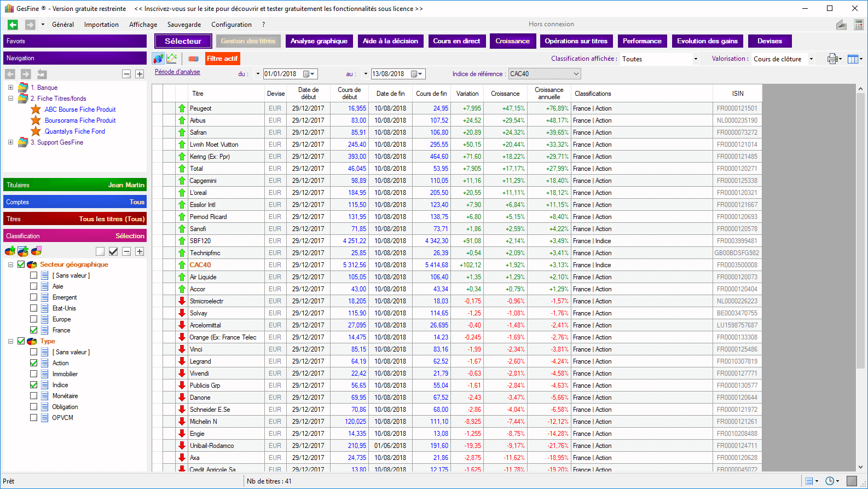Click the star icon beside .Boursorama Fiche Produit
Screen dimensions: 868x489
36,120
